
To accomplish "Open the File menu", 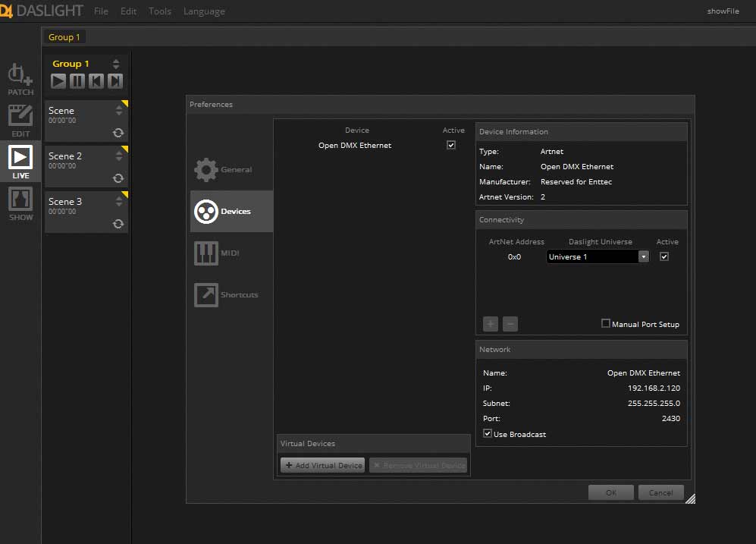I will pyautogui.click(x=101, y=11).
